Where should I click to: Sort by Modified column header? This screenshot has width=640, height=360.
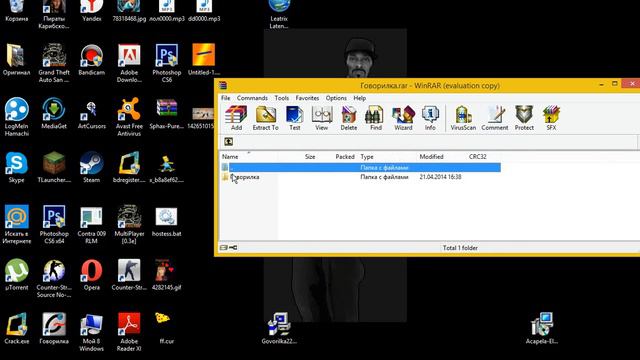[x=431, y=157]
